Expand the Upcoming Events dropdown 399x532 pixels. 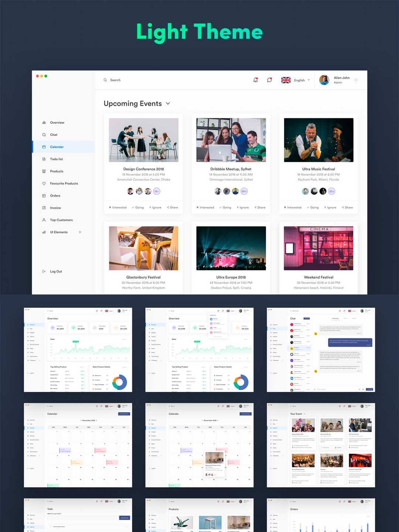tap(168, 103)
